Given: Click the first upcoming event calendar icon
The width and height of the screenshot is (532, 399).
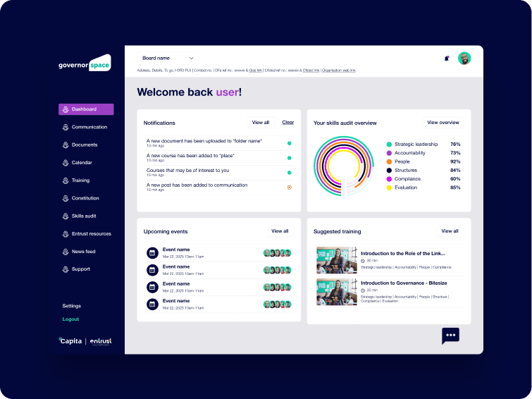Looking at the screenshot, I should click(152, 253).
